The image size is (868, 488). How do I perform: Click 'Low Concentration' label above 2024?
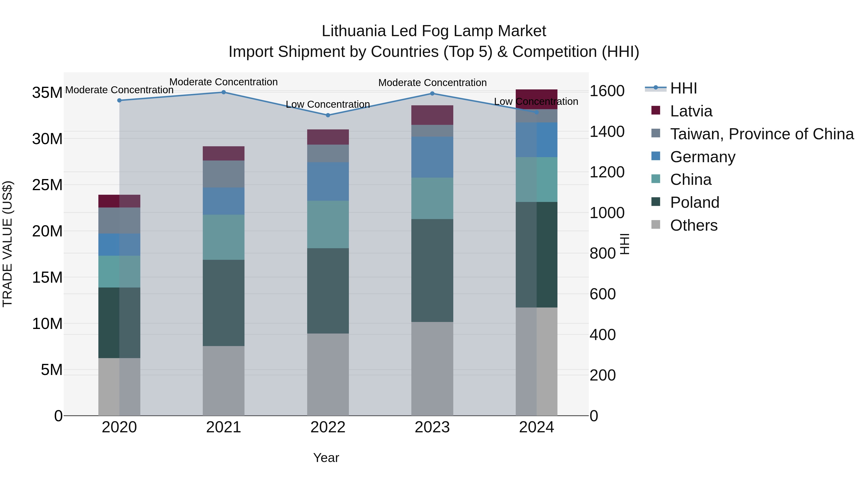[536, 101]
